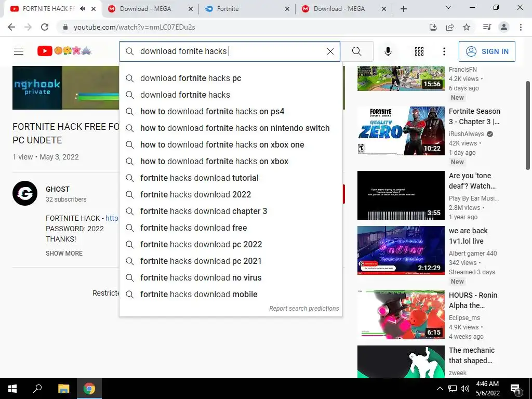This screenshot has height=399, width=532.
Task: Click the YouTube logo to go home
Action: point(64,51)
